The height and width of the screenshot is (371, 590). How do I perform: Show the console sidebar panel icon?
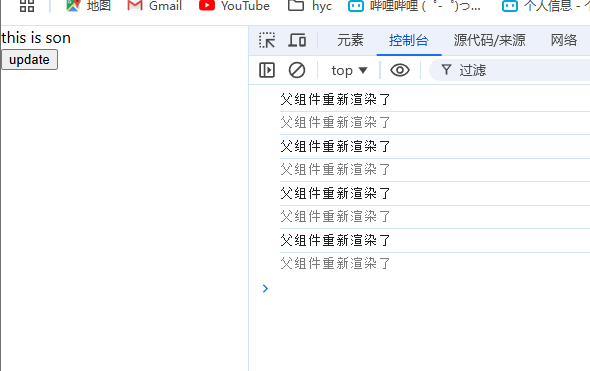coord(267,70)
